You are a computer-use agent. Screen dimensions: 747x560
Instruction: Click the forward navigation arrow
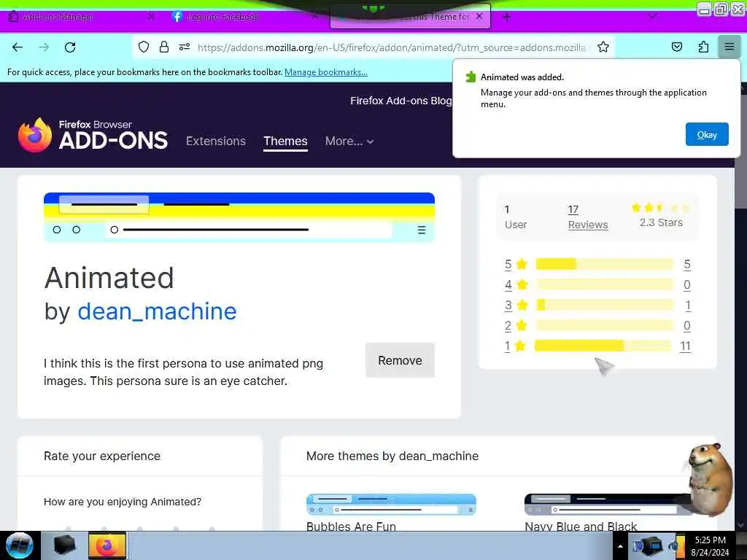[44, 47]
